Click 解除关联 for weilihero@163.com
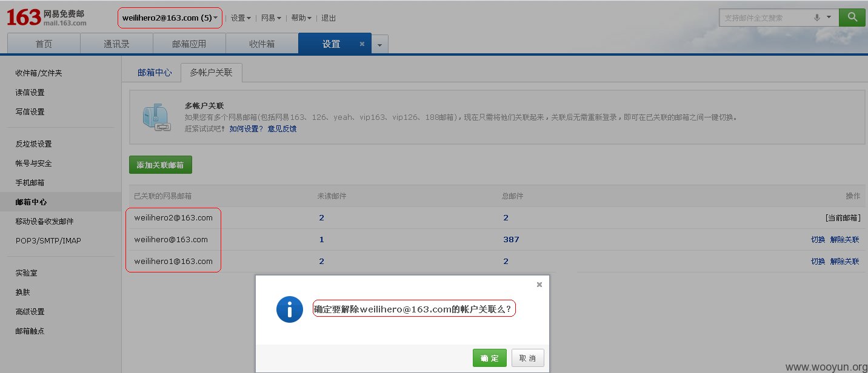868x373 pixels. [845, 240]
